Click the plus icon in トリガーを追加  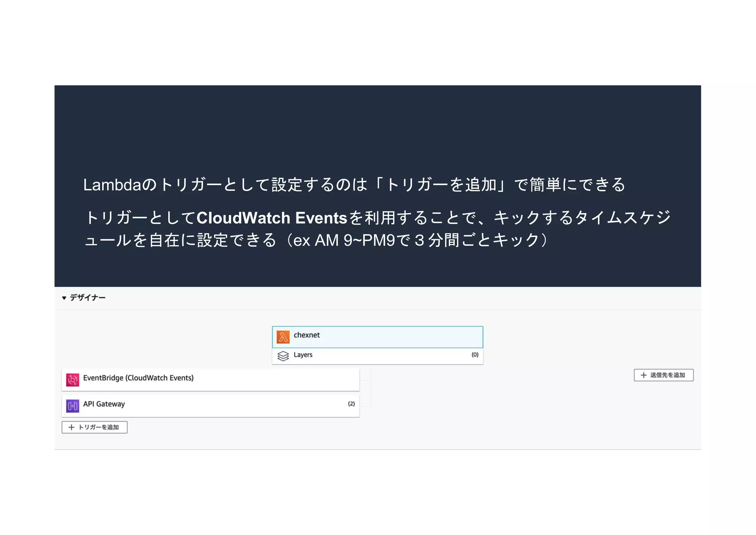click(x=72, y=427)
